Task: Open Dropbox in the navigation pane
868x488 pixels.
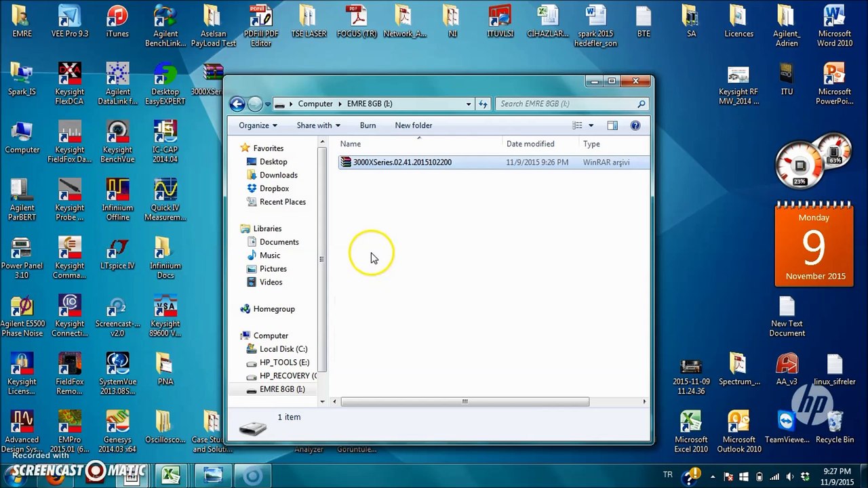Action: pos(274,188)
